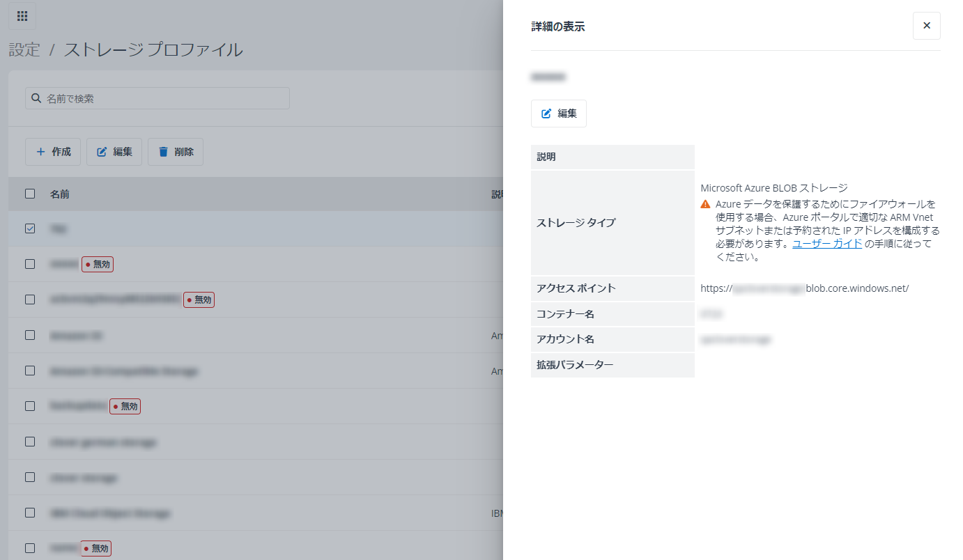Click the search magnifier icon
The width and height of the screenshot is (963, 560).
tap(36, 98)
